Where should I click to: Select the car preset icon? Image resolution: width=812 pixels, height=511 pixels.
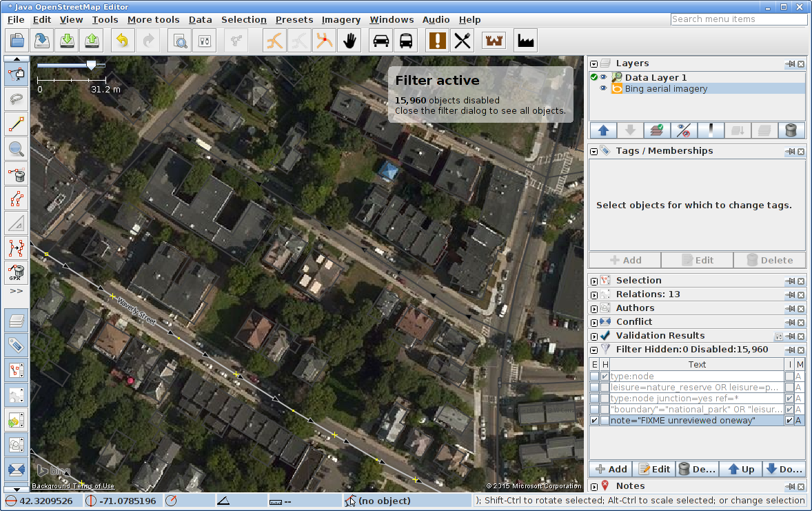click(x=381, y=41)
